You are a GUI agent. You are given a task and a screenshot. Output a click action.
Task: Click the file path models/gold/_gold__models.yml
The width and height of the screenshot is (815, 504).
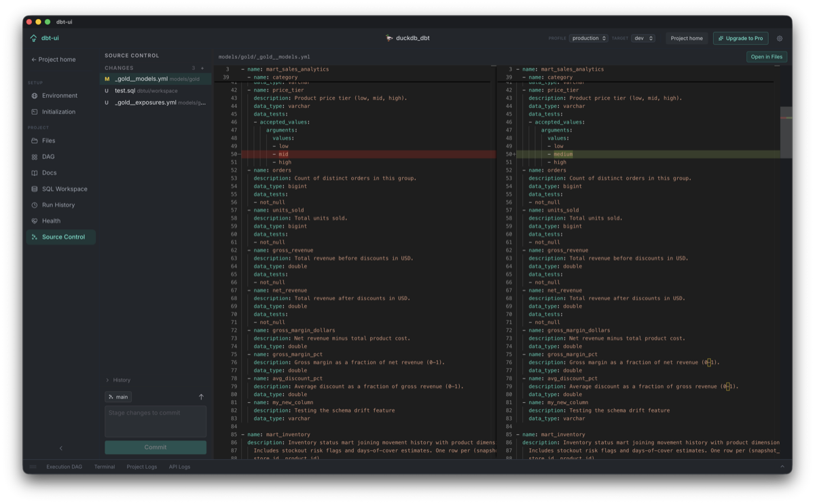(264, 57)
